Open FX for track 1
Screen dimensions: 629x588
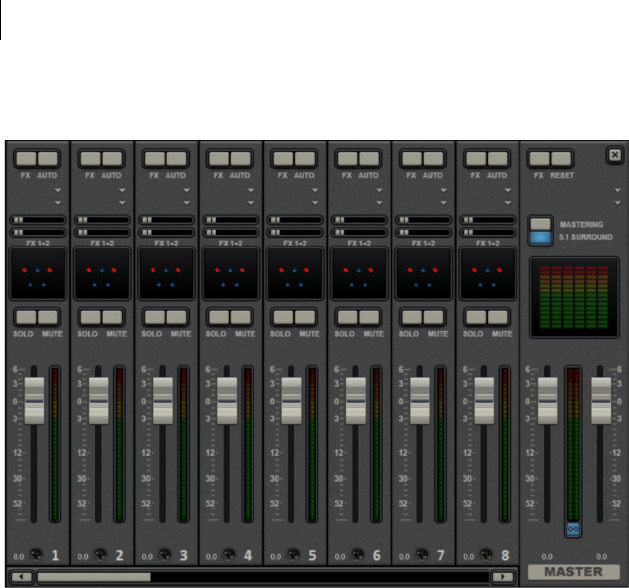click(26, 158)
